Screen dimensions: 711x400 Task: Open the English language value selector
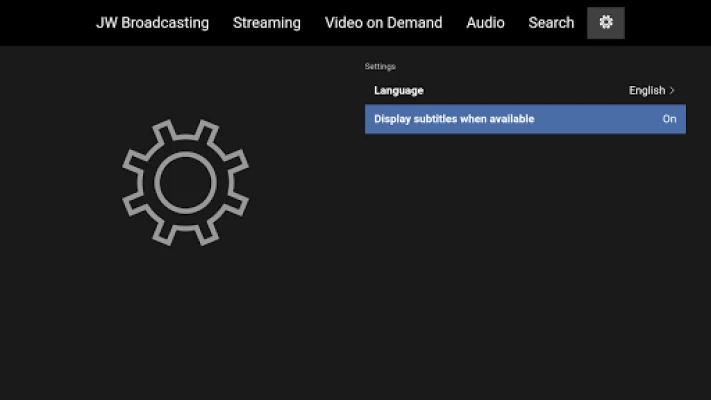pyautogui.click(x=647, y=90)
